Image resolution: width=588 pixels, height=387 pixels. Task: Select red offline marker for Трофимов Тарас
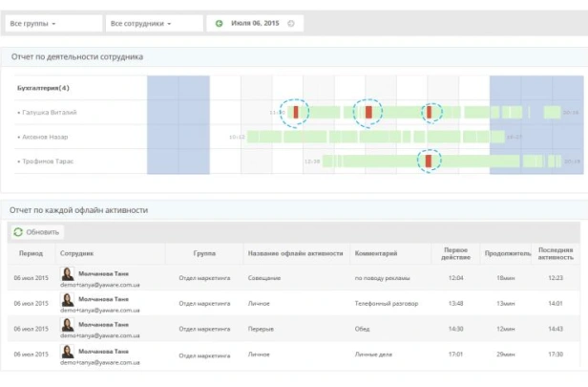click(x=429, y=161)
